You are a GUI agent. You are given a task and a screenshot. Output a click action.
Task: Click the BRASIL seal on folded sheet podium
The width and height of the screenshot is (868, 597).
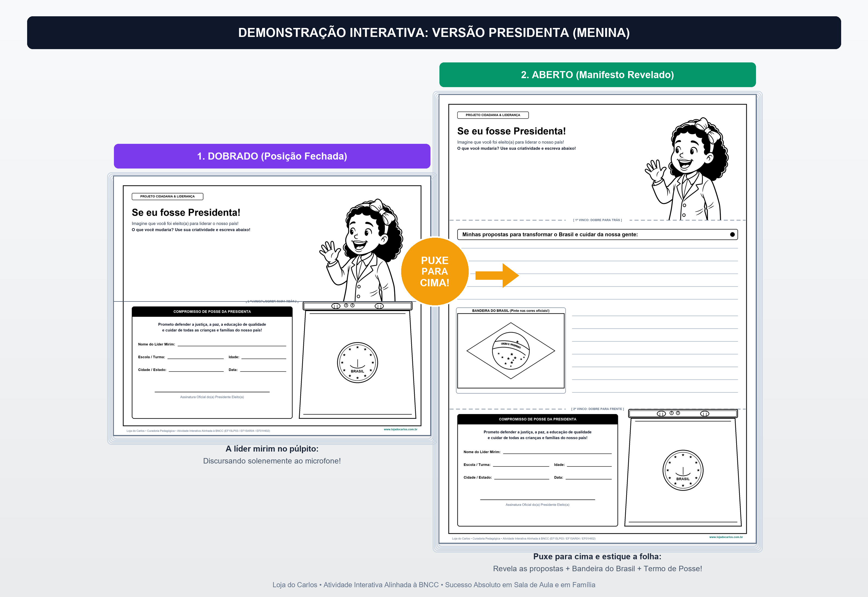click(357, 363)
